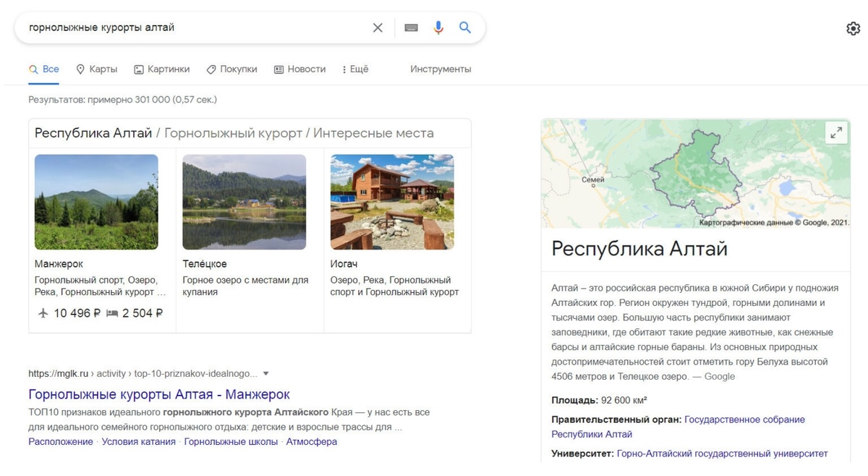Click the result count text

point(122,99)
